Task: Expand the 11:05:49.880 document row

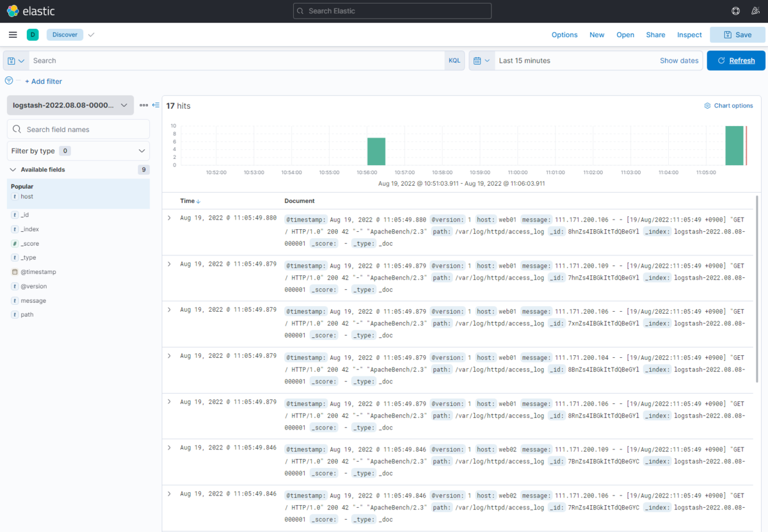Action: tap(170, 218)
